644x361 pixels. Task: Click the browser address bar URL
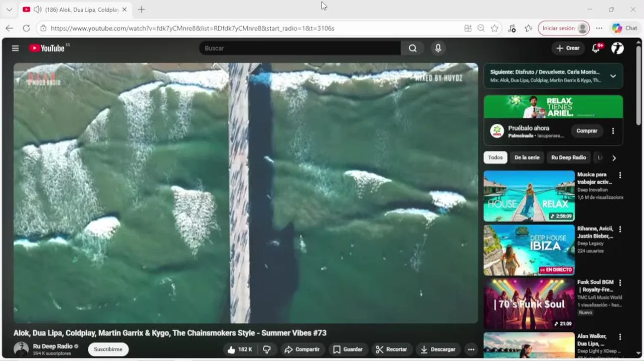pyautogui.click(x=193, y=28)
